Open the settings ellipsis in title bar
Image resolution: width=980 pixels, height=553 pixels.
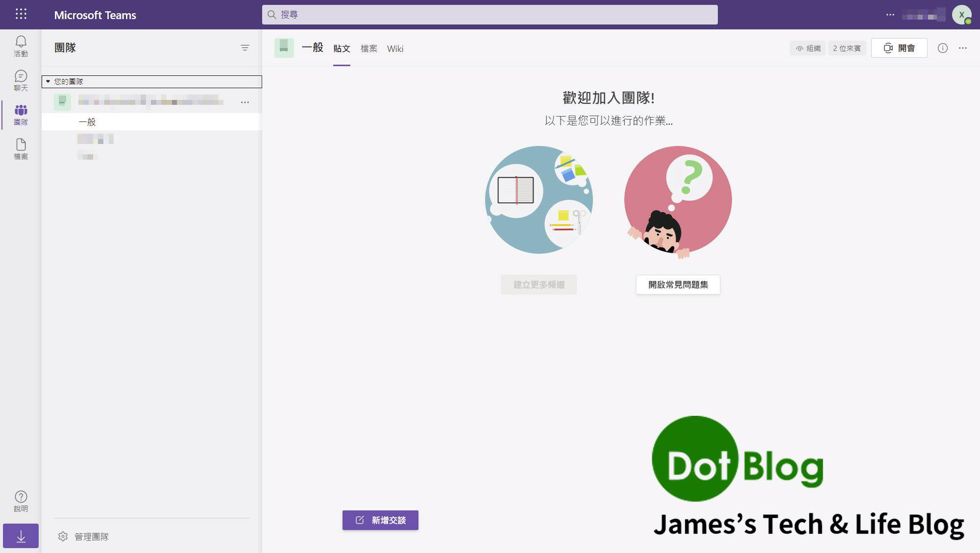coord(890,15)
